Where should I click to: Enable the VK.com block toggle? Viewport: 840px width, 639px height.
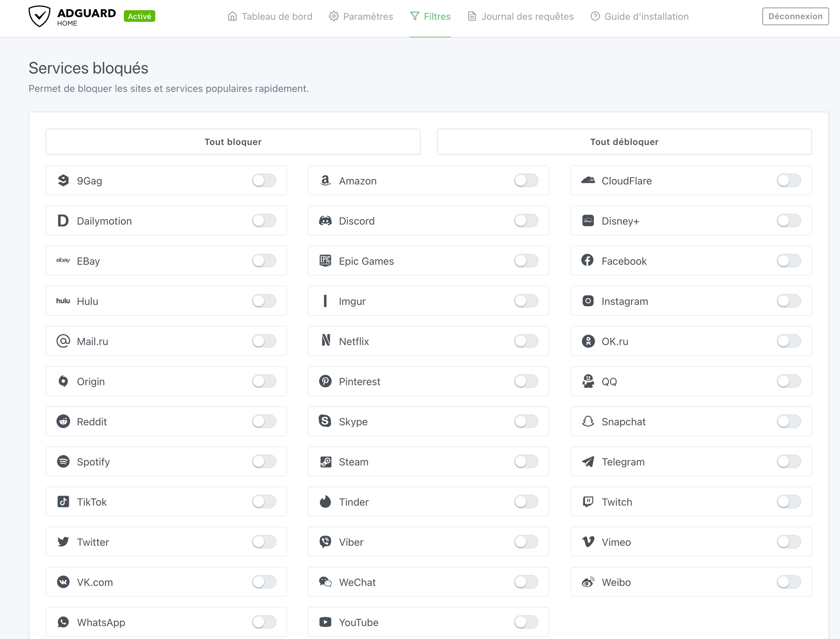tap(264, 582)
